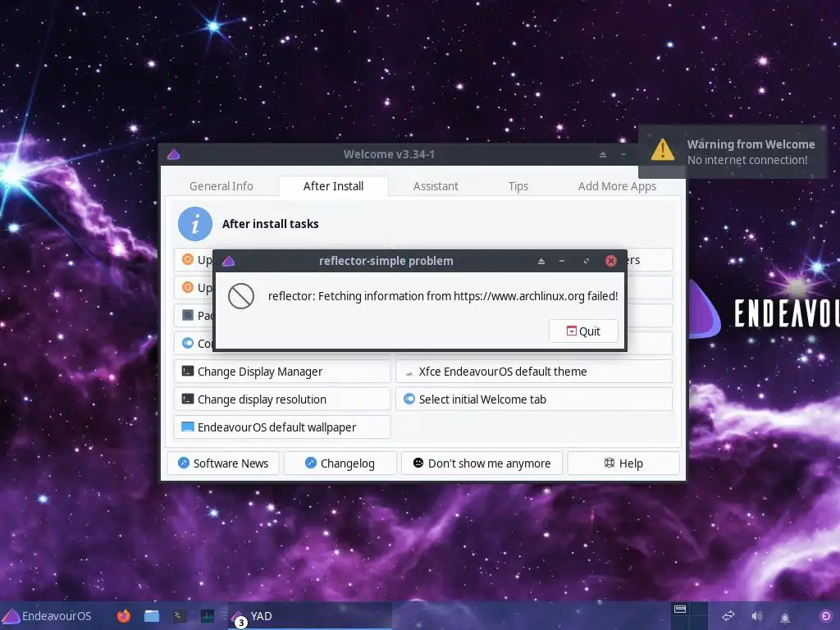Switch to the General Info tab
Viewport: 840px width, 630px height.
point(221,186)
